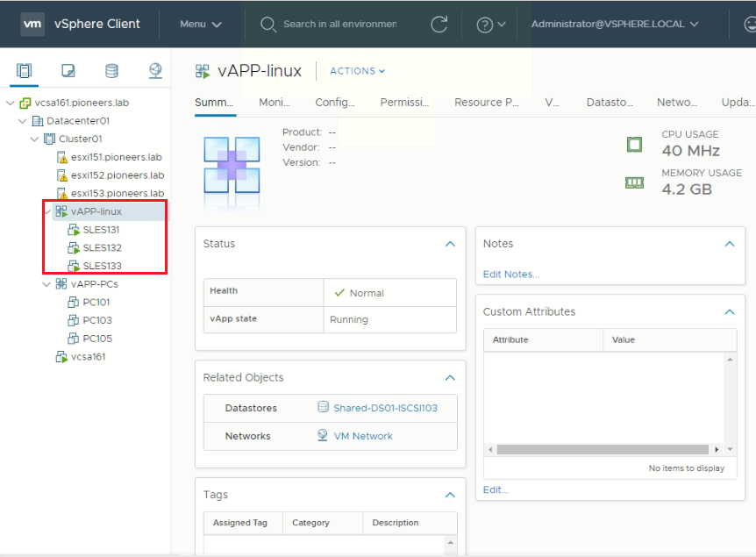Click the Edit Notes link
This screenshot has height=557, width=756.
click(511, 275)
